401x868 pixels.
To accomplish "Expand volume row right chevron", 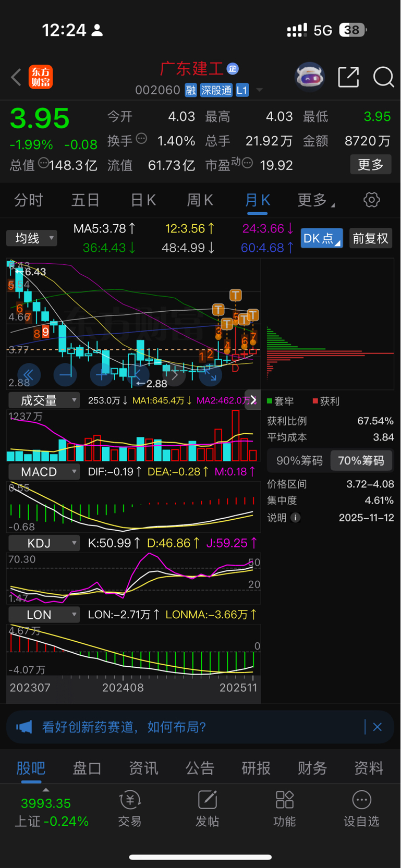I will pos(253,400).
